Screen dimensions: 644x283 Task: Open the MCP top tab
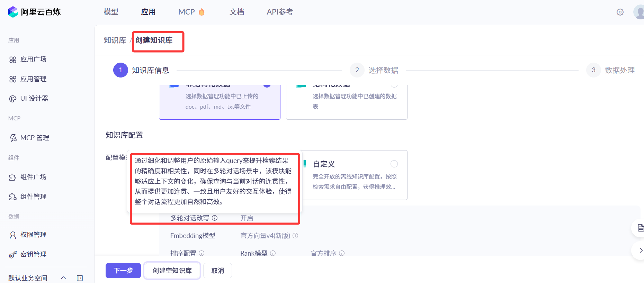click(187, 12)
